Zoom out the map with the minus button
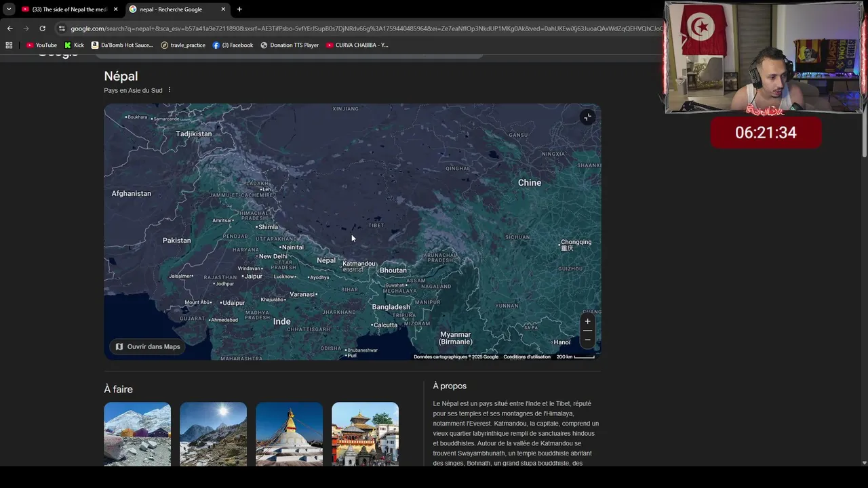The height and width of the screenshot is (488, 868). (587, 340)
